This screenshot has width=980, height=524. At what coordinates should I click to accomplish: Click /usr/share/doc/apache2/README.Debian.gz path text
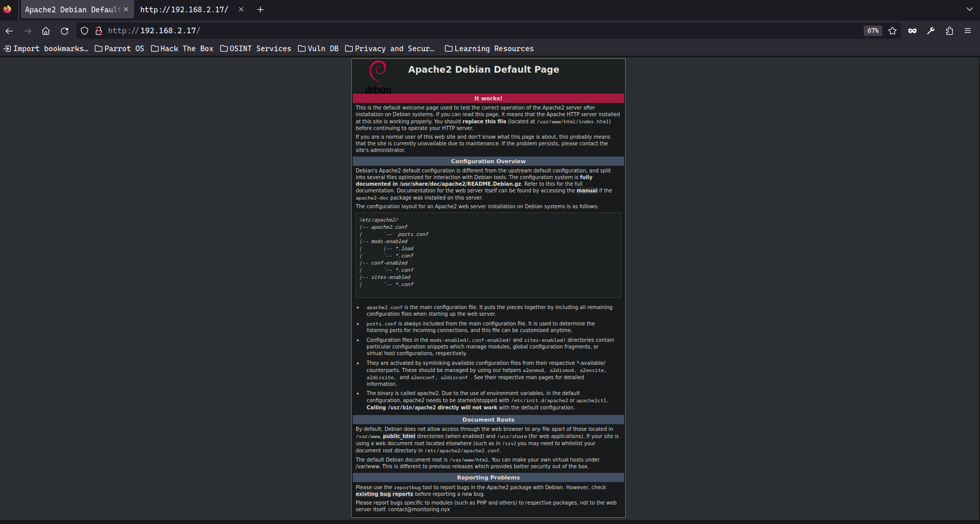coord(460,184)
